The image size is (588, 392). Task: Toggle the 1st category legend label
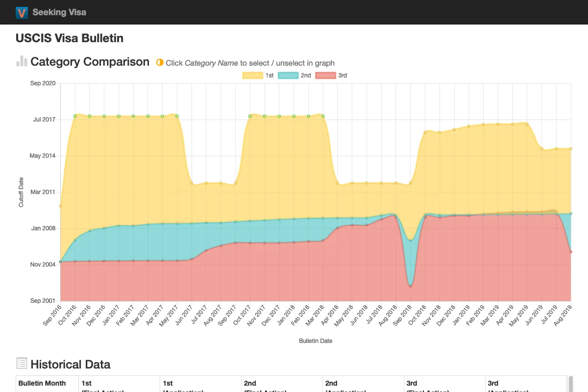[269, 75]
